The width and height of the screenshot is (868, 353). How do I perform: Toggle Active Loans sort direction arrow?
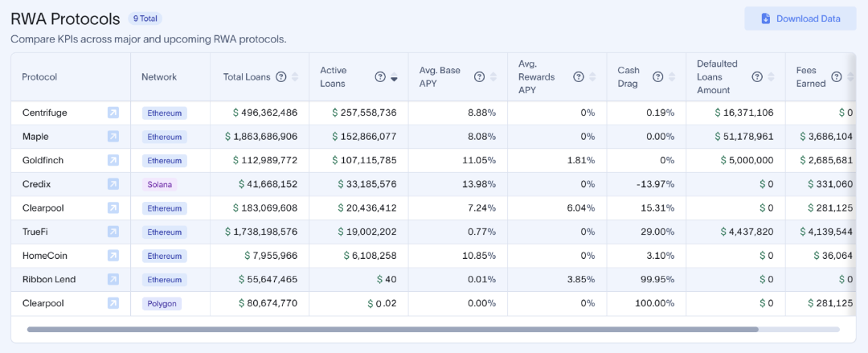click(394, 78)
